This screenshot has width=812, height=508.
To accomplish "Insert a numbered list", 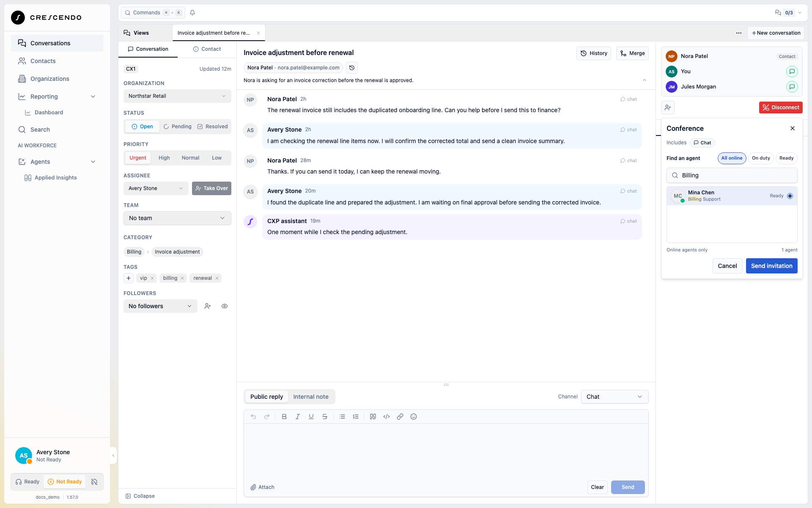I will pos(356,417).
